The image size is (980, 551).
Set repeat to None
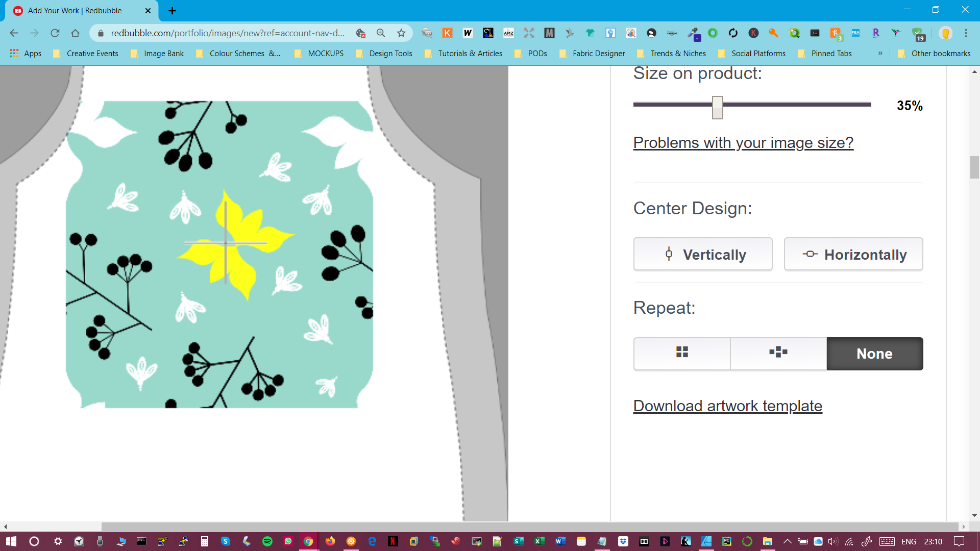point(874,354)
